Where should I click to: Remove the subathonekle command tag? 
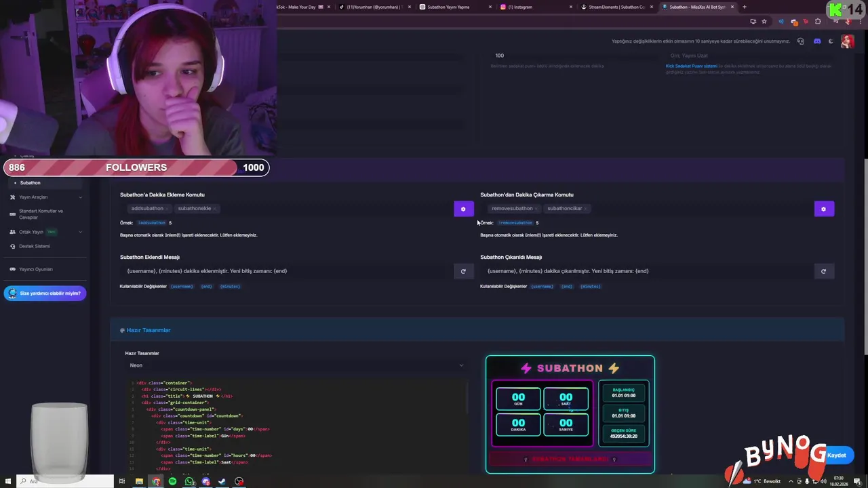click(214, 209)
